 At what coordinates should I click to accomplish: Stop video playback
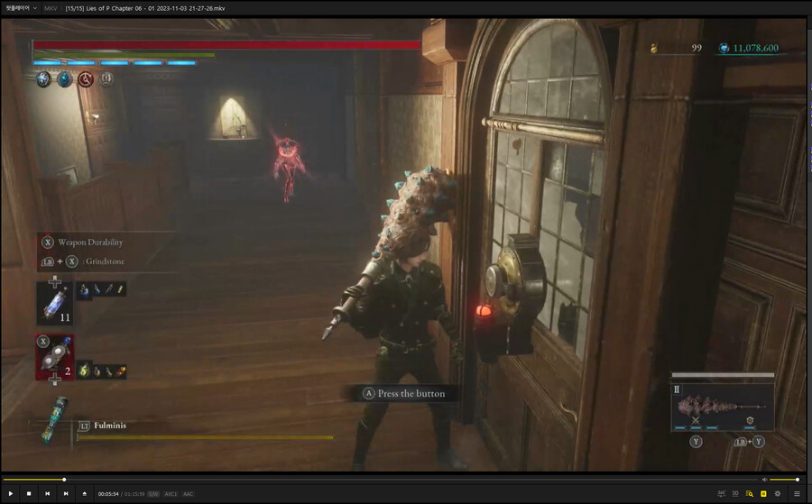click(28, 494)
